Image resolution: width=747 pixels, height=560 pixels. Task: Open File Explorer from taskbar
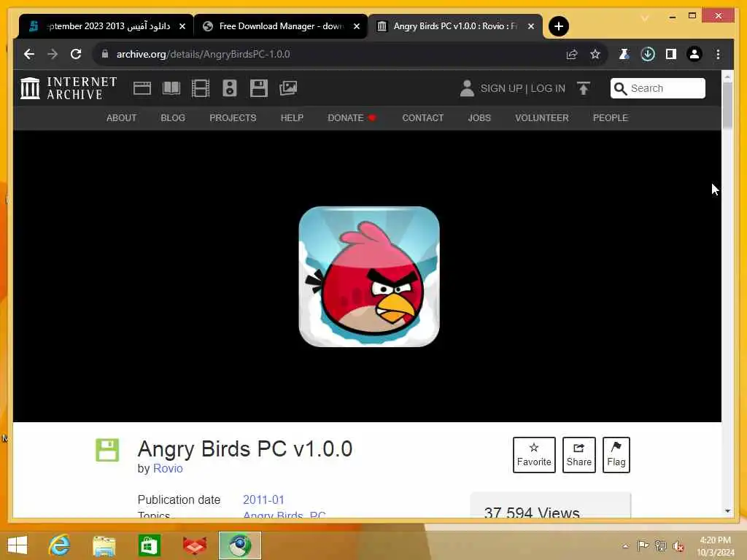coord(104,545)
